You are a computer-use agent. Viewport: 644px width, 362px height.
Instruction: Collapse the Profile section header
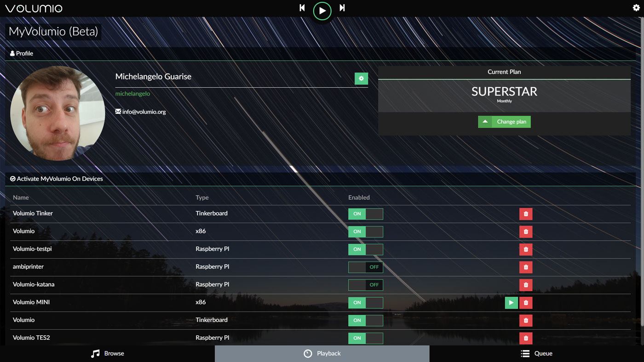click(21, 53)
